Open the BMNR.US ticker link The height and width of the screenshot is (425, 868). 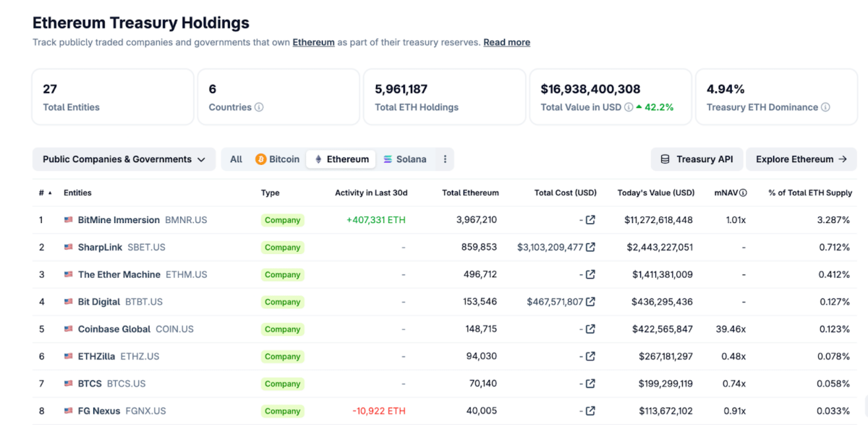187,219
